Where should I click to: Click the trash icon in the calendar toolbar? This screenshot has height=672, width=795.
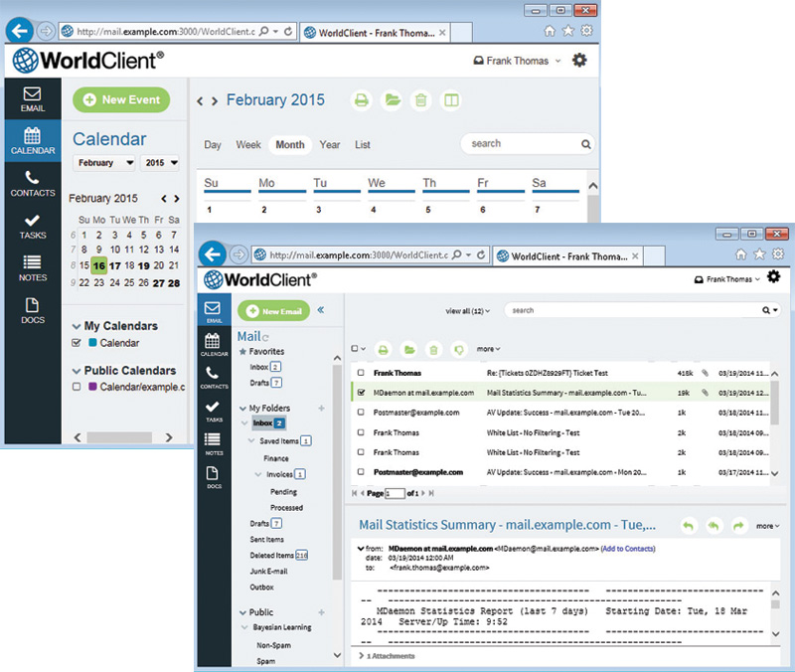coord(420,100)
